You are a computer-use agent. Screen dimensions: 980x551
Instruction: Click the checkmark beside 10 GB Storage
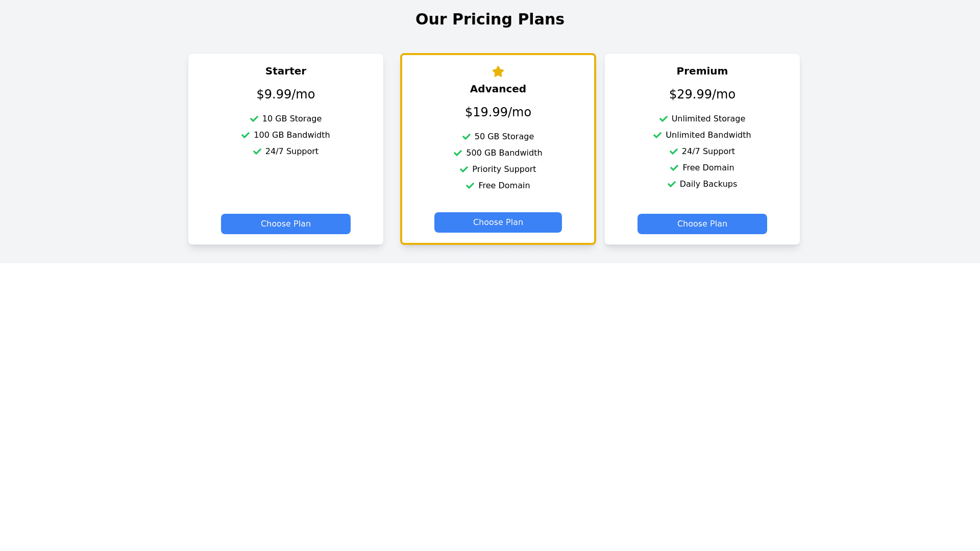(x=254, y=119)
